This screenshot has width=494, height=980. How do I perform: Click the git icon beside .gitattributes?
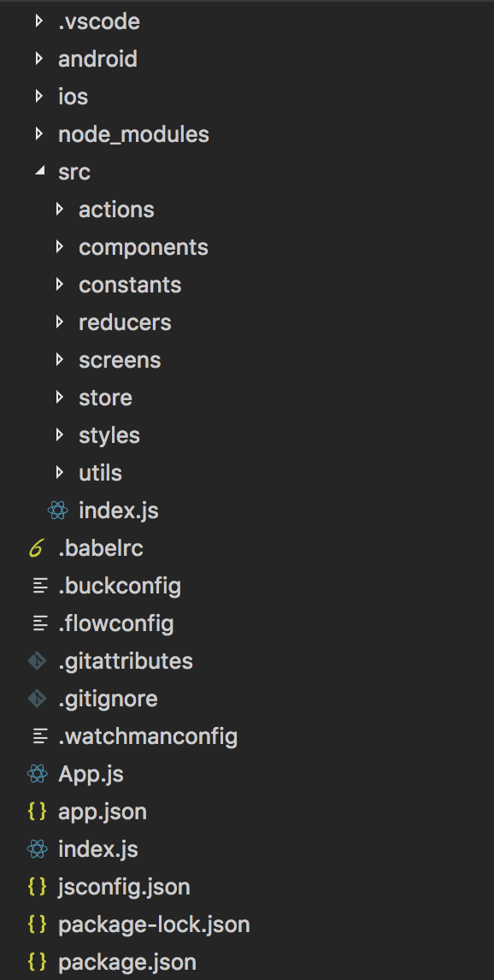click(37, 660)
